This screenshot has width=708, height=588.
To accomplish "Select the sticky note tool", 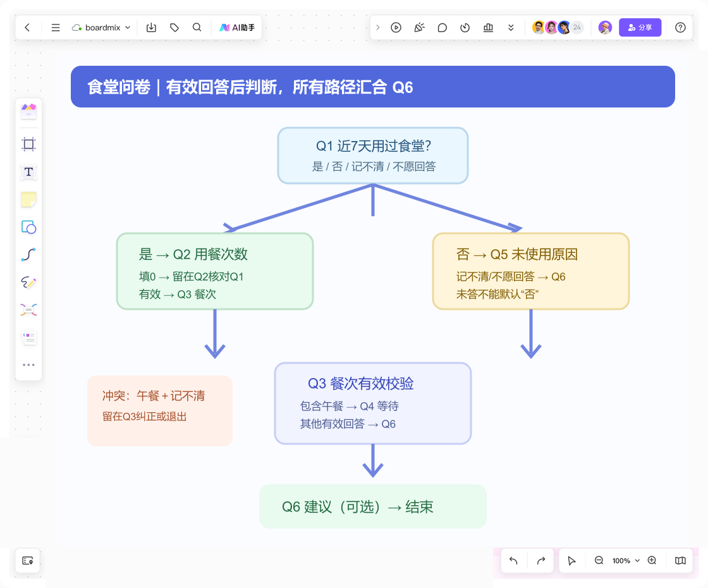I will tap(28, 200).
